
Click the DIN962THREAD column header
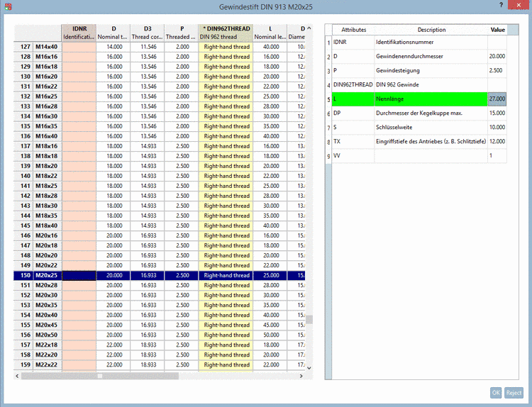tap(226, 33)
